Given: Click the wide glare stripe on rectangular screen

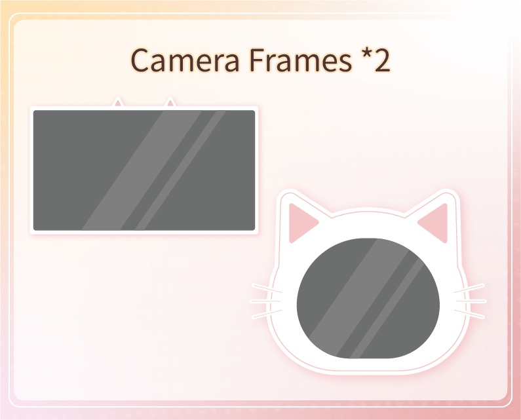Looking at the screenshot, I should pos(142,170).
